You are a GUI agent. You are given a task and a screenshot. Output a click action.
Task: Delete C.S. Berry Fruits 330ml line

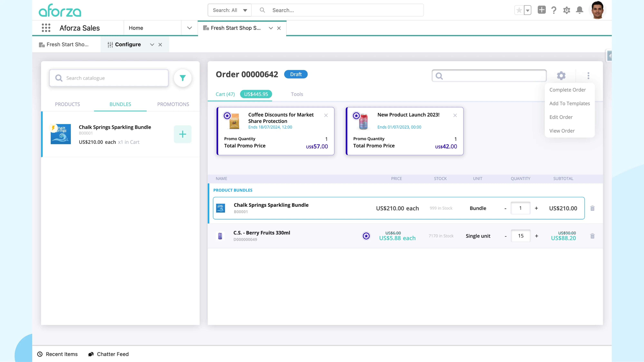point(592,236)
